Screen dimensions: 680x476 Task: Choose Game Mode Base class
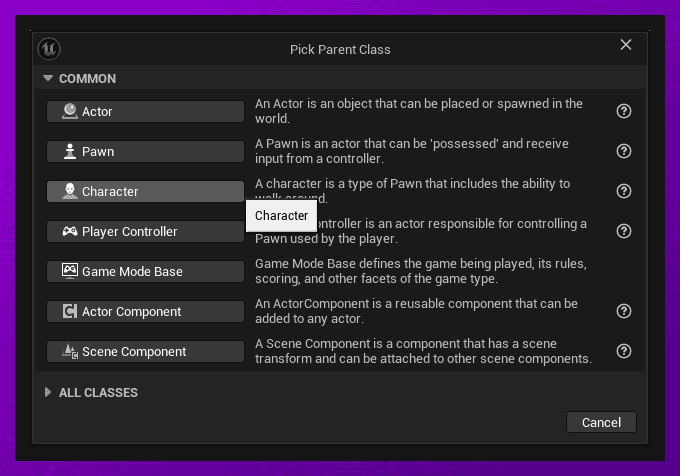coord(145,271)
